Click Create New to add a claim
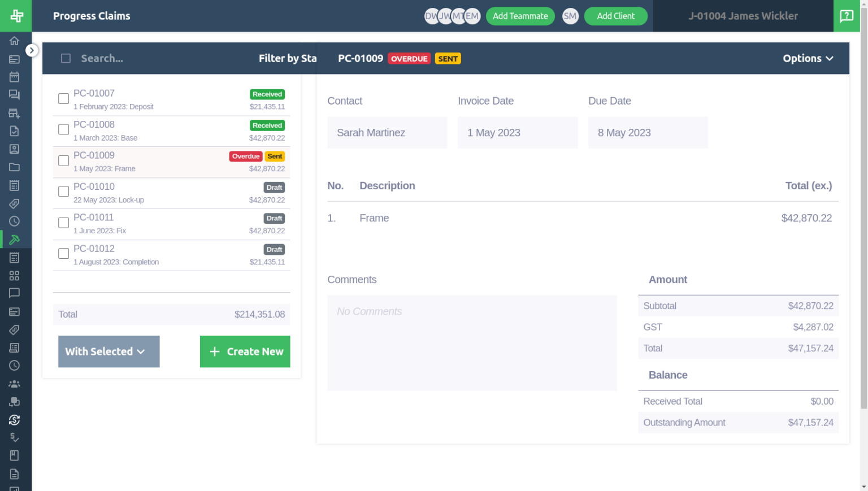Viewport: 868px width, 491px height. (245, 351)
